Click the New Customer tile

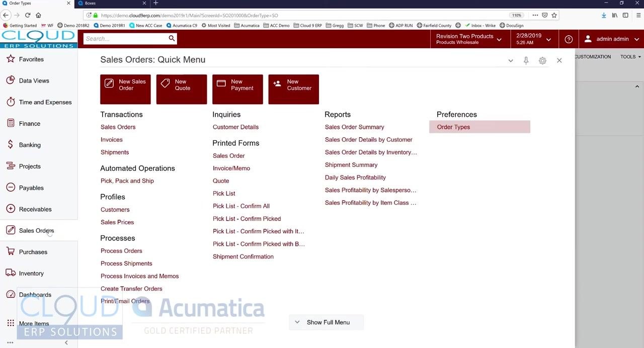[x=294, y=90]
